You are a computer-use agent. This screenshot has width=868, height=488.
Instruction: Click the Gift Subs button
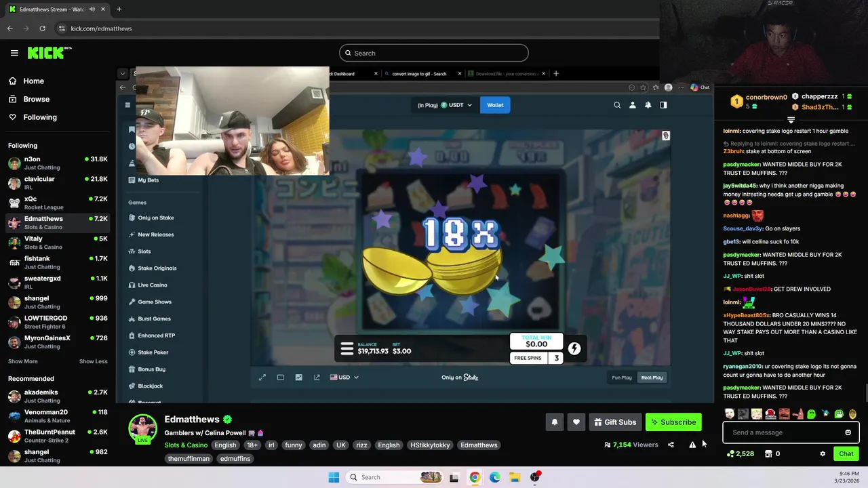click(x=615, y=422)
